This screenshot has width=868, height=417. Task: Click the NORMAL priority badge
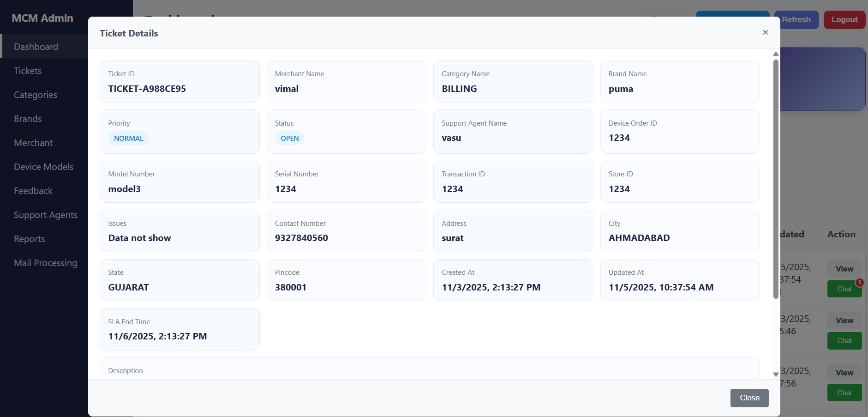pos(128,138)
